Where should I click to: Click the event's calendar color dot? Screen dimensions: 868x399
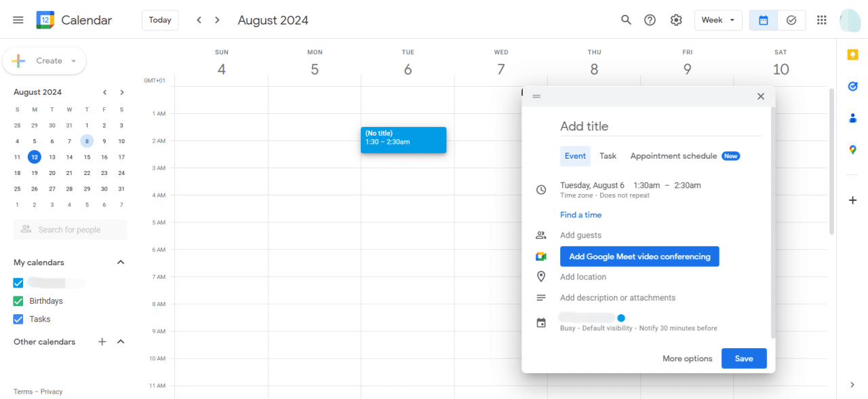click(x=621, y=318)
